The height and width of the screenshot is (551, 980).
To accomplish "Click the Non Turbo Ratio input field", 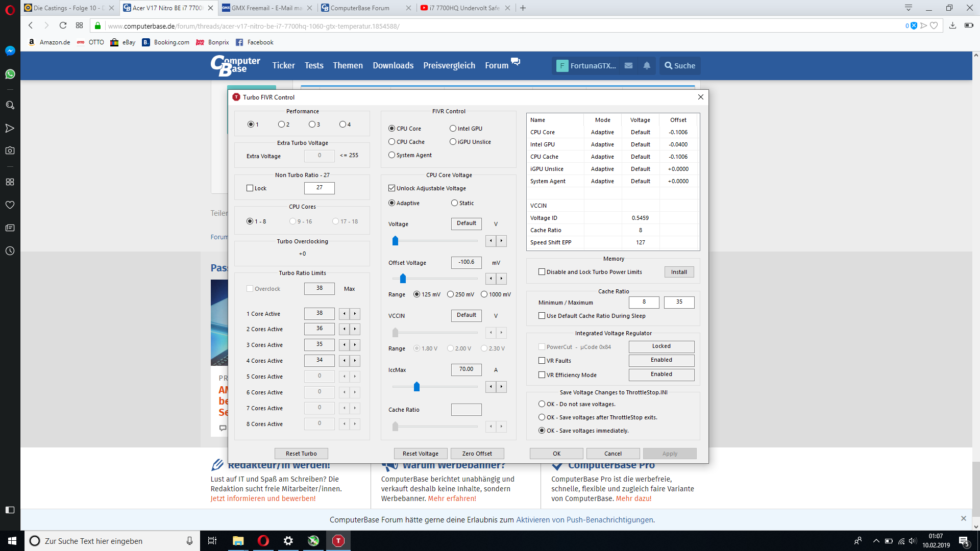I will [319, 188].
